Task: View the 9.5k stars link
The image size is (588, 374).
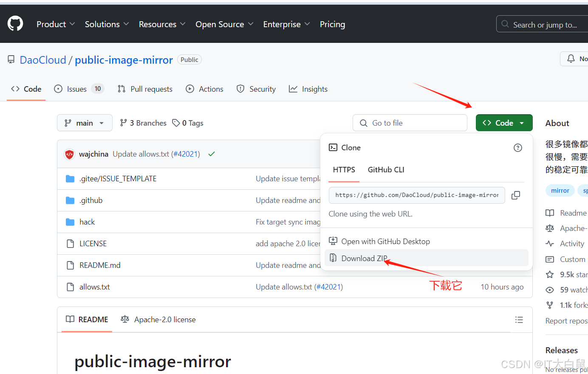Action: [x=566, y=275]
